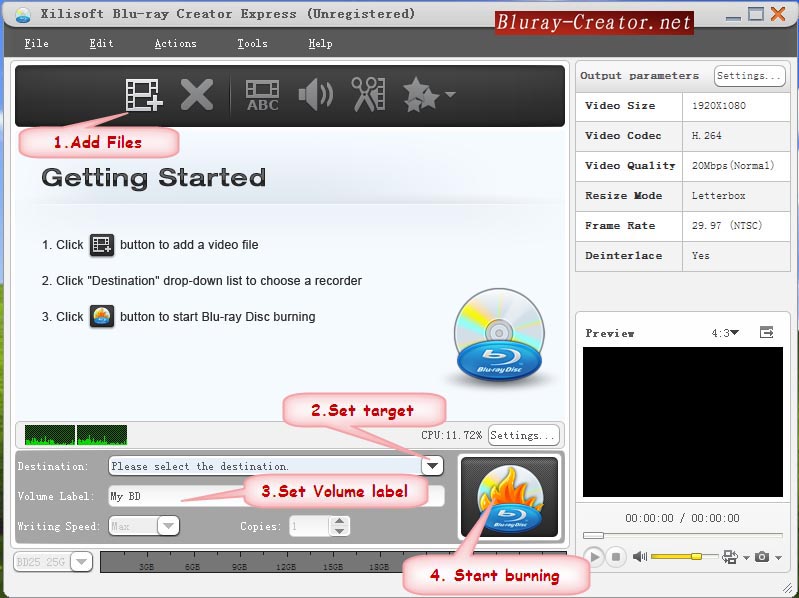Adjust the yellow volume slider
Image resolution: width=799 pixels, height=598 pixels.
click(x=683, y=556)
